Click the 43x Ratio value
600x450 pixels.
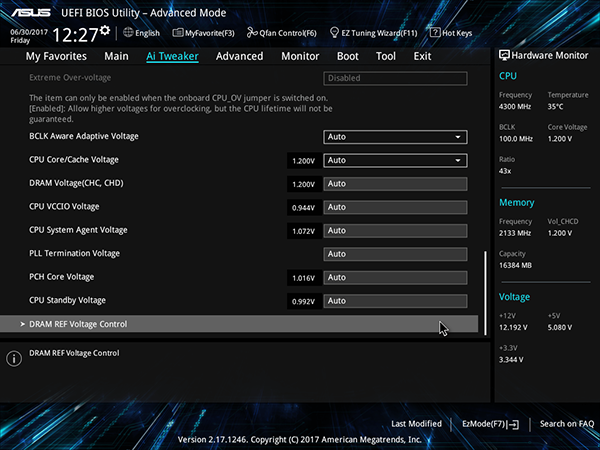tap(505, 171)
